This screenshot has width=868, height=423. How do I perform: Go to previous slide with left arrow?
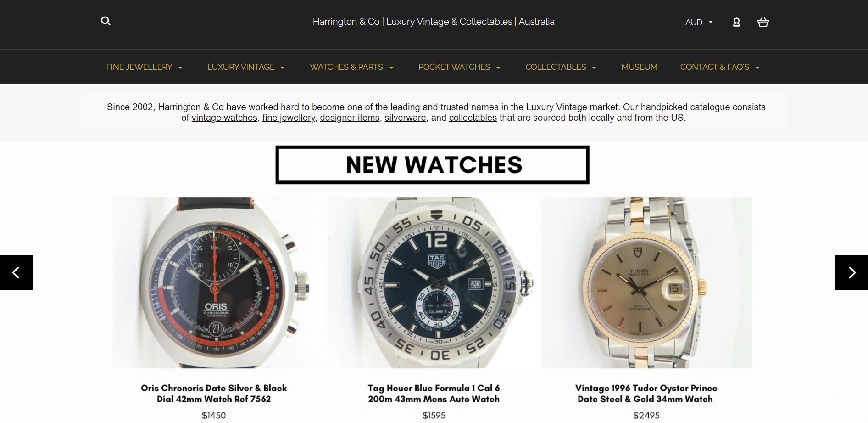coord(17,273)
